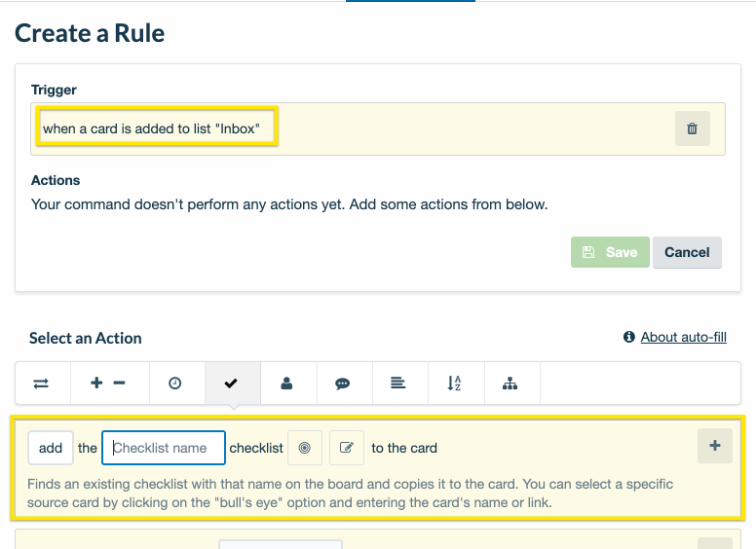756x549 pixels.
Task: Click the 'Select an Action' heading
Action: (x=86, y=338)
